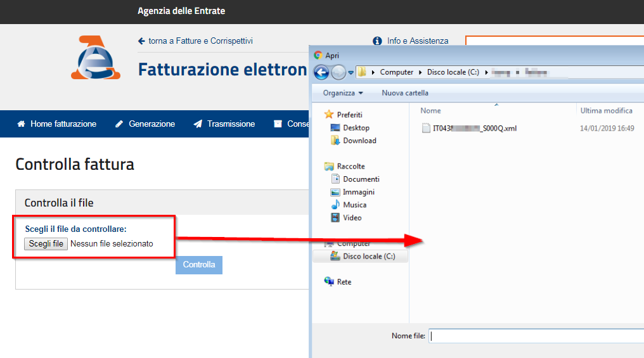Click the Scegli file button
This screenshot has height=358, width=644.
[46, 244]
